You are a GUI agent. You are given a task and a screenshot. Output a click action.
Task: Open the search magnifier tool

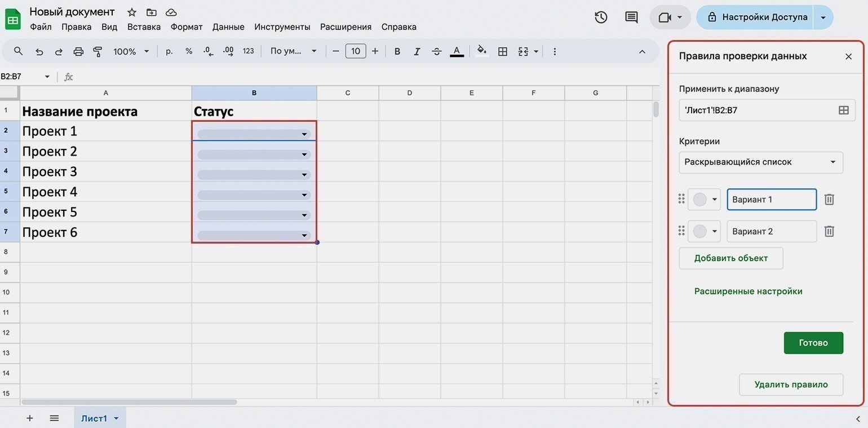(x=18, y=51)
